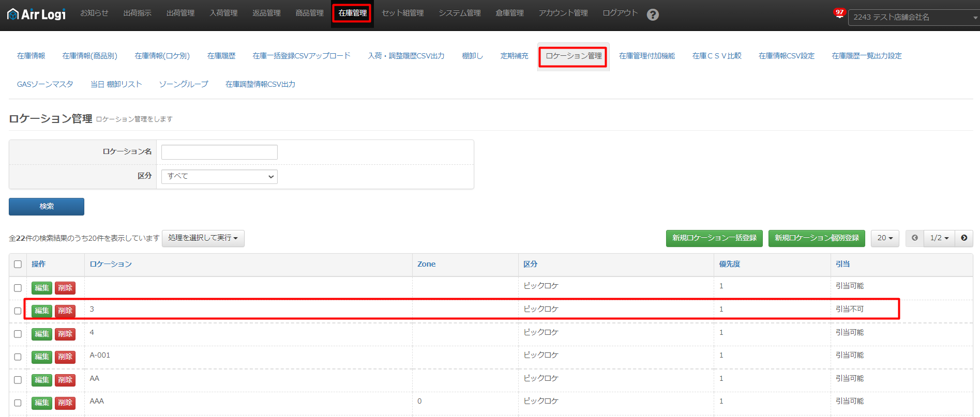This screenshot has height=417, width=980.
Task: Open the 倉庫管理 menu
Action: tap(509, 13)
